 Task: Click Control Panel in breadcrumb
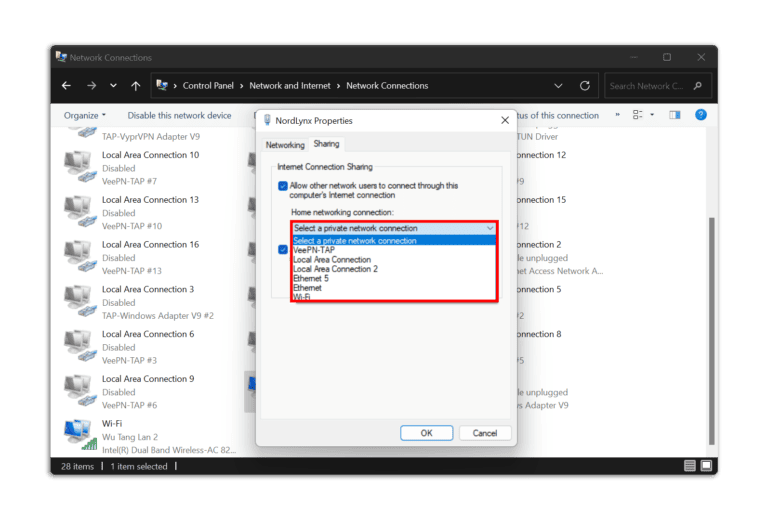208,86
